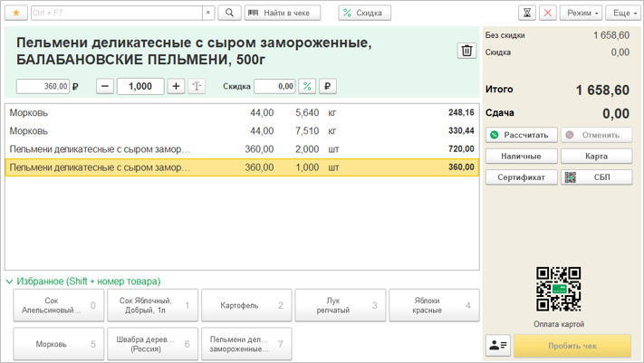The width and height of the screenshot is (644, 363).
Task: Collapse the Избранное favorites section
Action: tap(10, 282)
